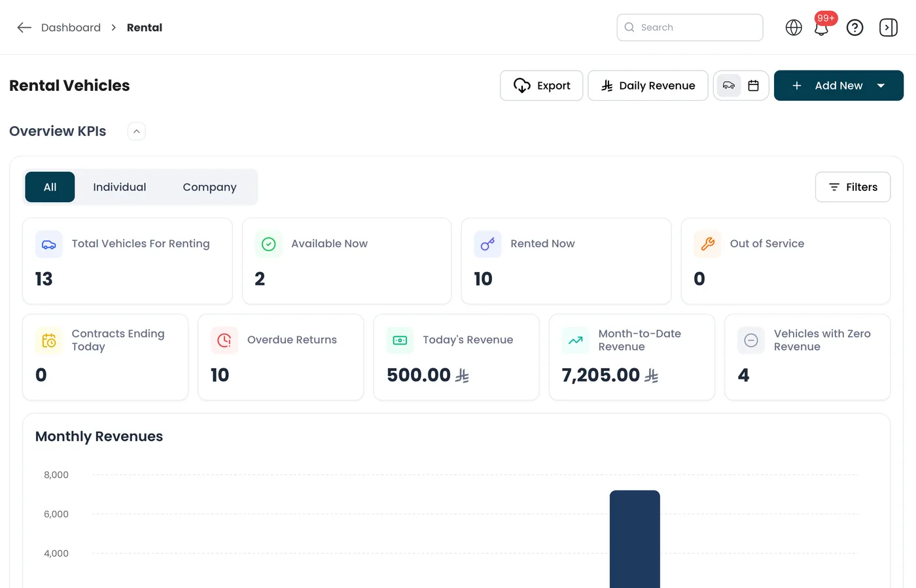The width and height of the screenshot is (916, 588).
Task: Go to Dashboard breadcrumb
Action: point(71,27)
